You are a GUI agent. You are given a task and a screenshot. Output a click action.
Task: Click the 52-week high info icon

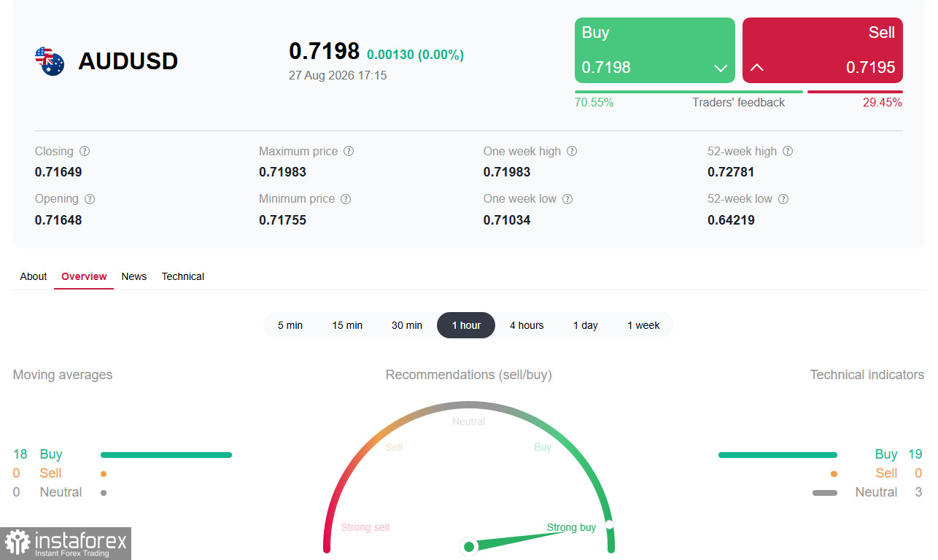788,152
